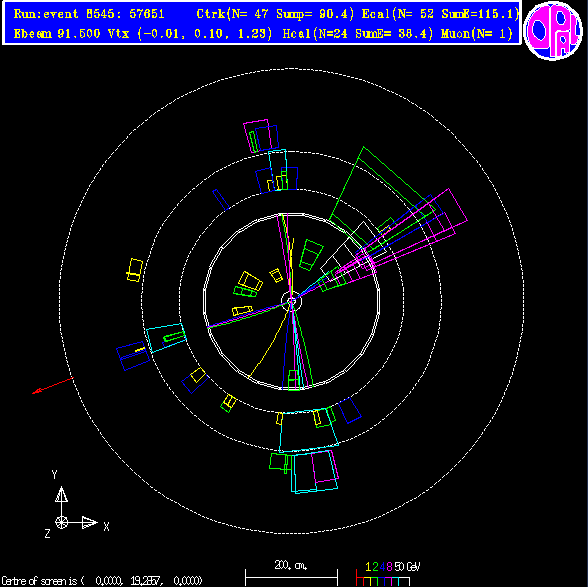This screenshot has width=588, height=587.
Task: Click the interaction vertex at the detector center
Action: click(291, 301)
